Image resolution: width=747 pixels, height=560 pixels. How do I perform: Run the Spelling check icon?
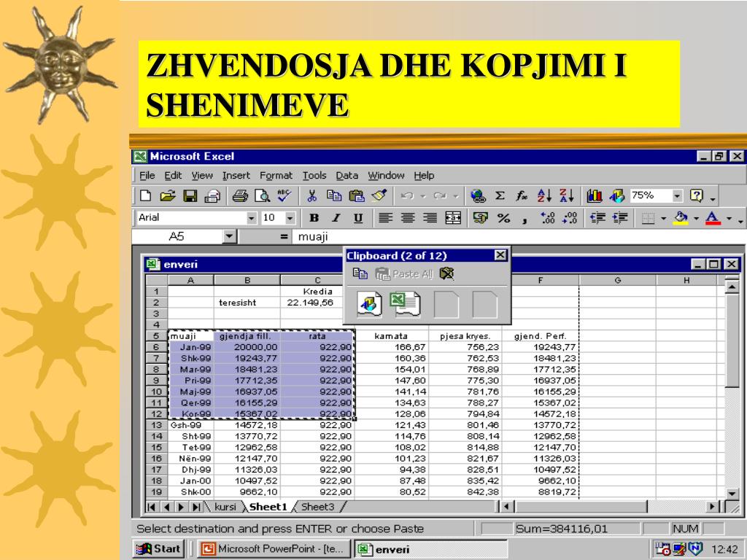coord(284,195)
